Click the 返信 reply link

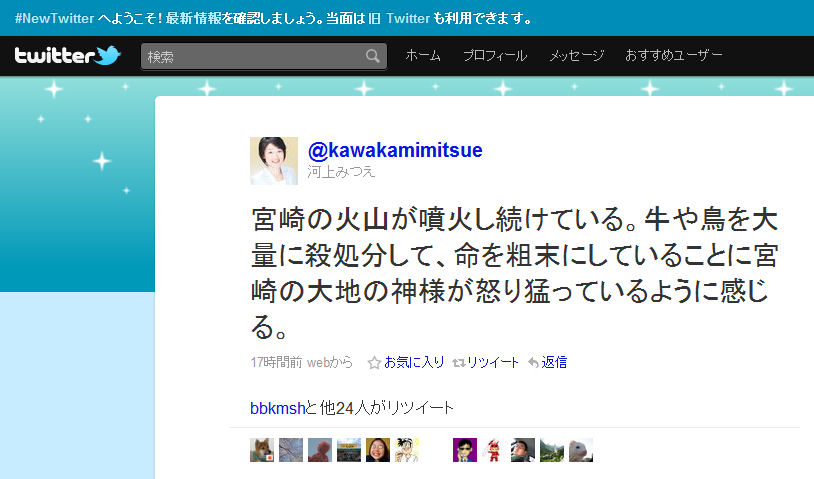[x=554, y=362]
